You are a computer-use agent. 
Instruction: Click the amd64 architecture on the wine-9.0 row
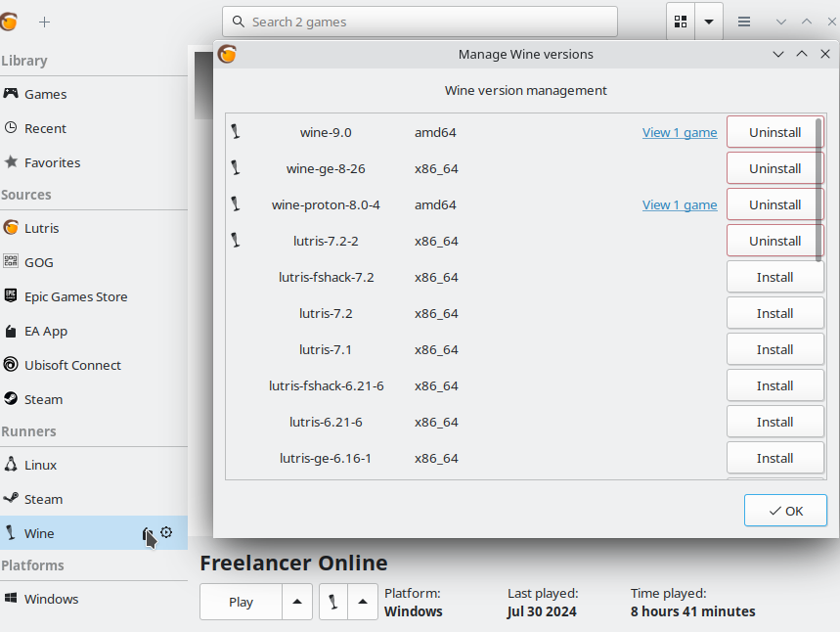[435, 132]
